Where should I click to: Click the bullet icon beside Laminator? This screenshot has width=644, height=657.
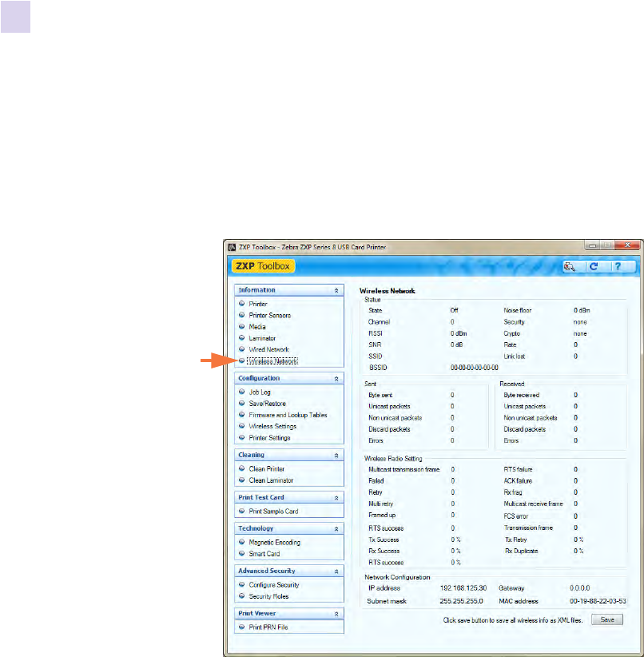point(242,338)
